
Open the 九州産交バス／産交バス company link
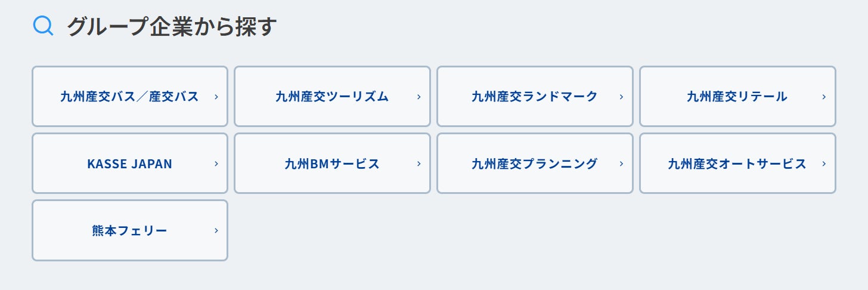(130, 96)
